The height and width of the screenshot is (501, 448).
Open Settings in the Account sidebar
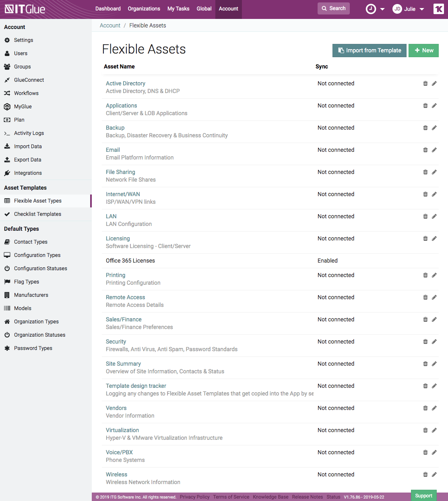point(24,40)
